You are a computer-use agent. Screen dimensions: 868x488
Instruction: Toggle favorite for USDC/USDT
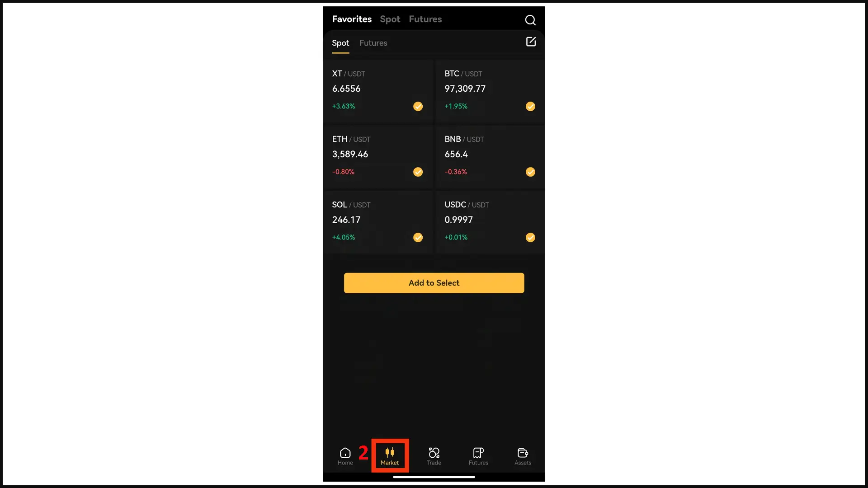pyautogui.click(x=530, y=237)
